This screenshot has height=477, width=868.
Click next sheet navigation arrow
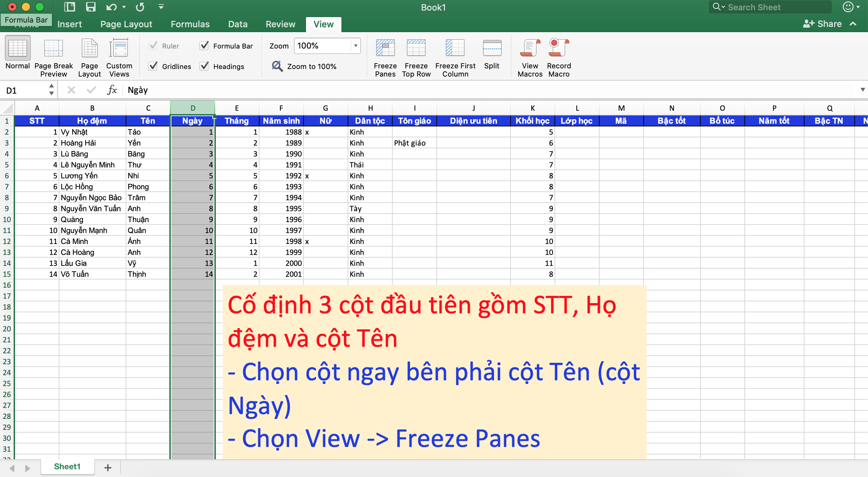28,468
